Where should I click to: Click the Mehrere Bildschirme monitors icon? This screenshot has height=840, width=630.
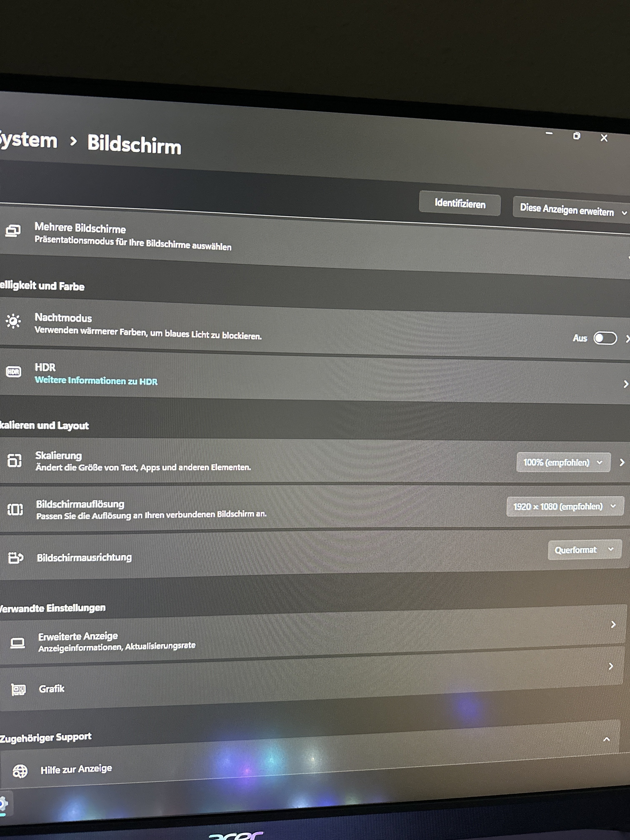click(13, 230)
